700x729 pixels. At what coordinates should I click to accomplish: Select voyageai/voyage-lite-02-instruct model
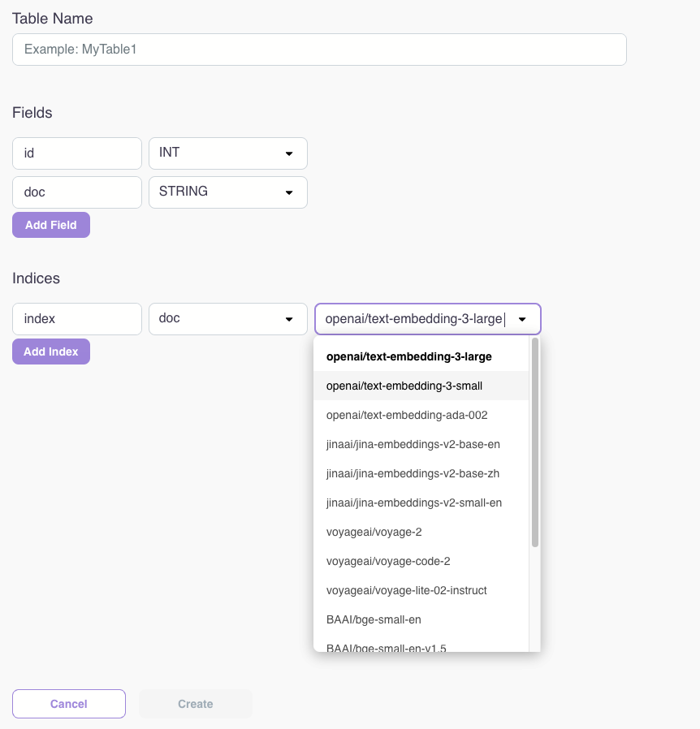[x=407, y=590]
